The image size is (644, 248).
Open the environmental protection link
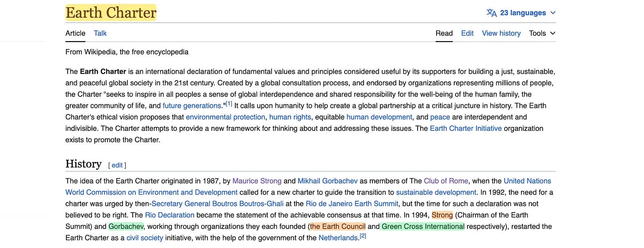tap(226, 117)
